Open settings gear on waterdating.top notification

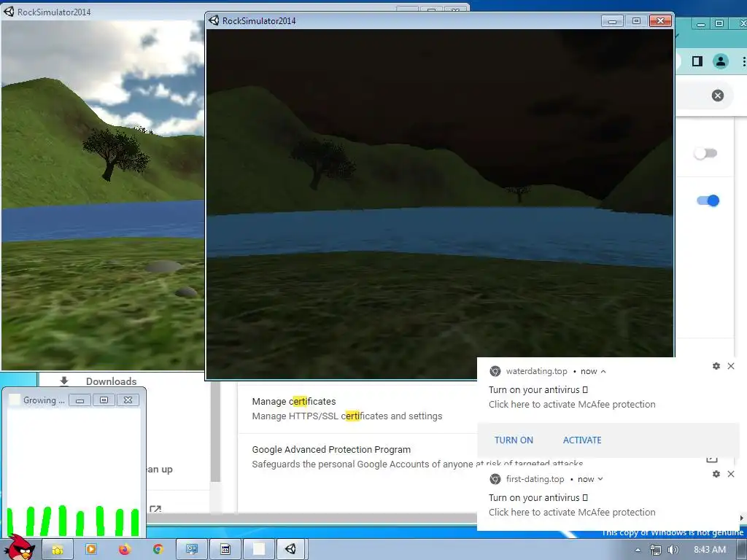pos(716,366)
